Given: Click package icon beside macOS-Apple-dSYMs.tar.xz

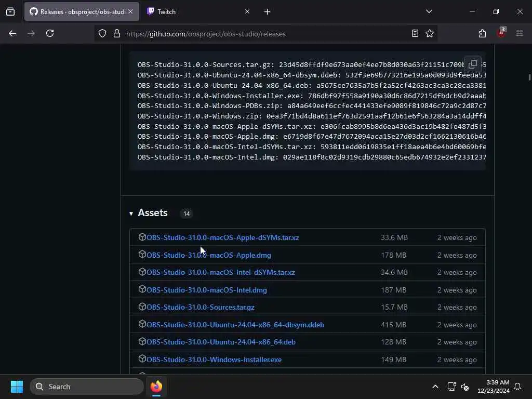Looking at the screenshot, I should point(142,237).
